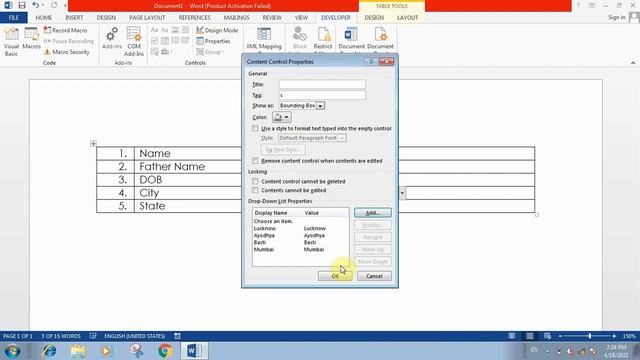Image resolution: width=640 pixels, height=360 pixels.
Task: Switch to Read Mode view
Action: 512,336
